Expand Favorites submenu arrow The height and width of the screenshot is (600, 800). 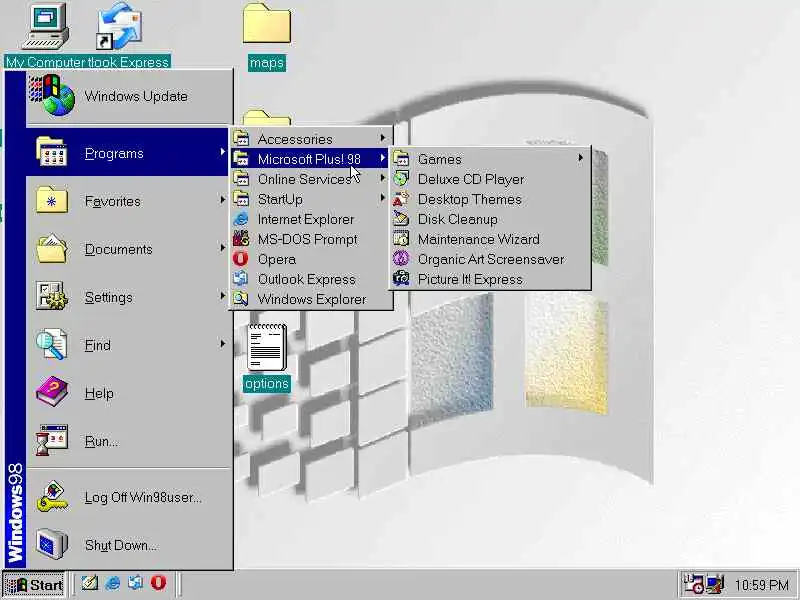click(x=222, y=199)
